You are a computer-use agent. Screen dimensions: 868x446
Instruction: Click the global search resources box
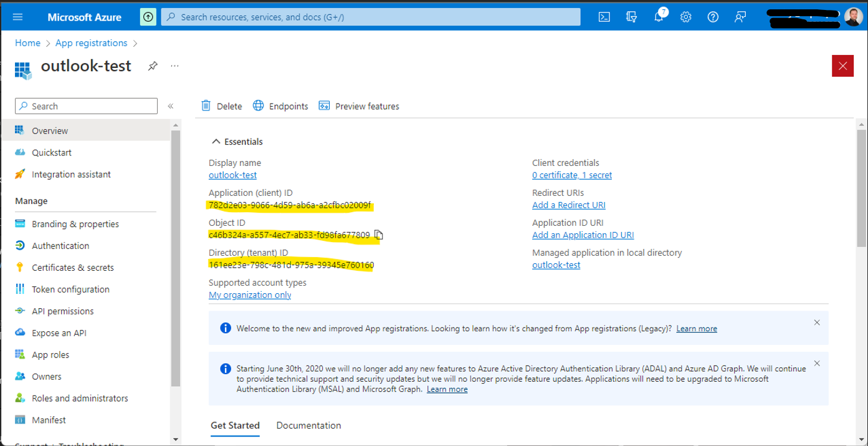point(371,17)
